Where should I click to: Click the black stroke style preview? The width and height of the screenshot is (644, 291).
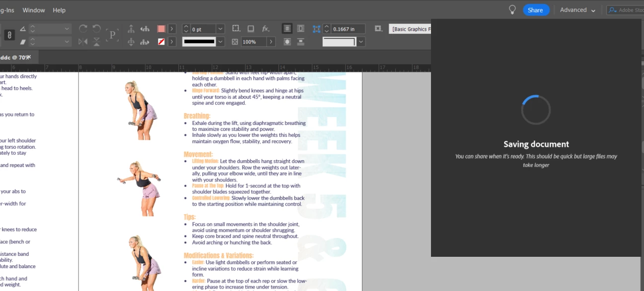[x=199, y=42]
